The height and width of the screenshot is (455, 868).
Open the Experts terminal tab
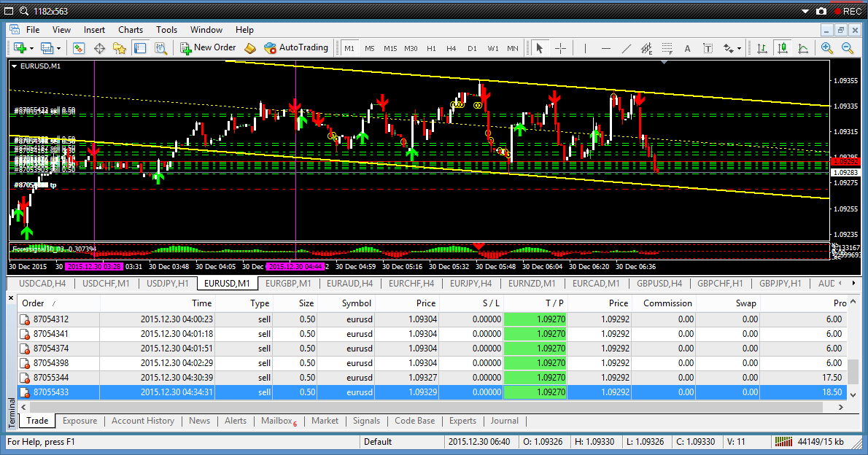462,421
